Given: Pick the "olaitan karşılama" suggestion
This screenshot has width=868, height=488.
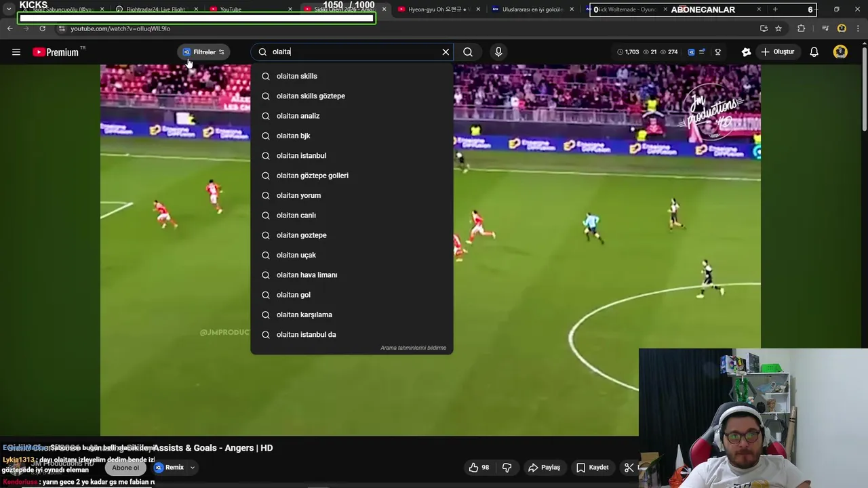Looking at the screenshot, I should 352,314.
